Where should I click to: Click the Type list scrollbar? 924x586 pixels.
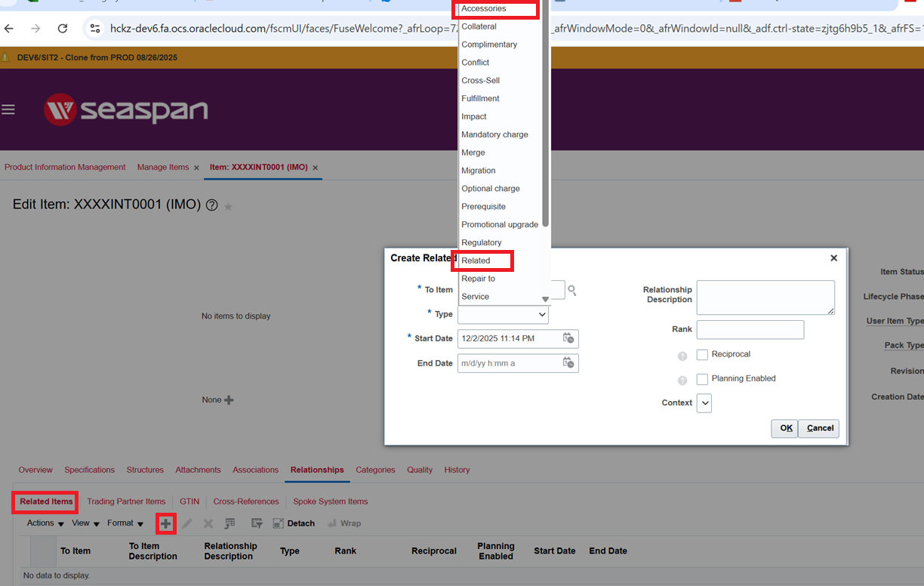click(546, 113)
